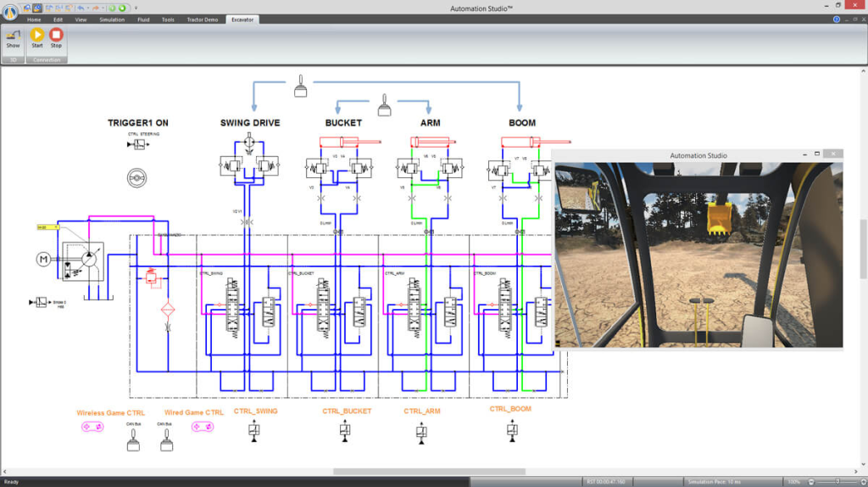The height and width of the screenshot is (487, 868).
Task: Select the red boom cylinder
Action: click(535, 143)
